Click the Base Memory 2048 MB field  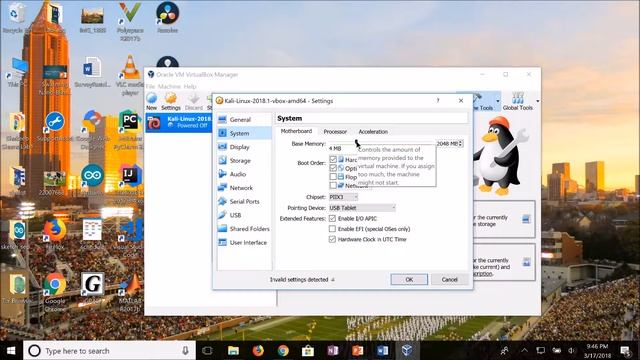(447, 144)
